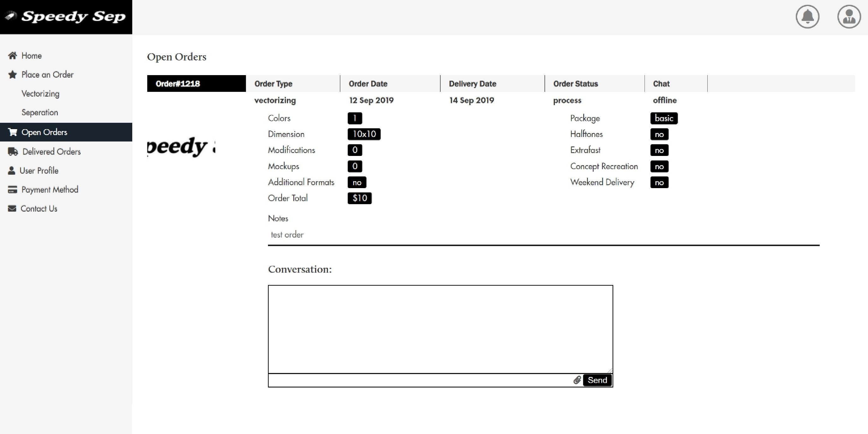
Task: Click the envelope icon beside Contact Us
Action: pos(12,209)
